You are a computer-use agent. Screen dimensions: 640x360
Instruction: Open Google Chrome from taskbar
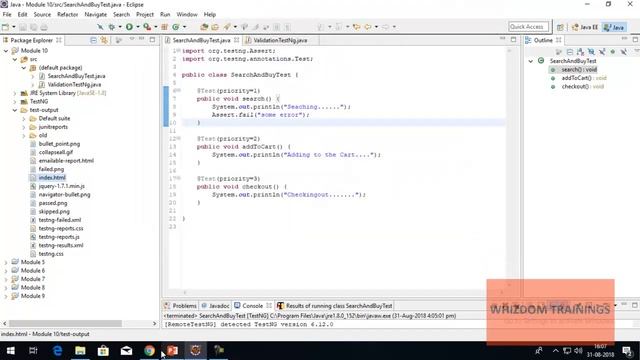click(x=149, y=350)
